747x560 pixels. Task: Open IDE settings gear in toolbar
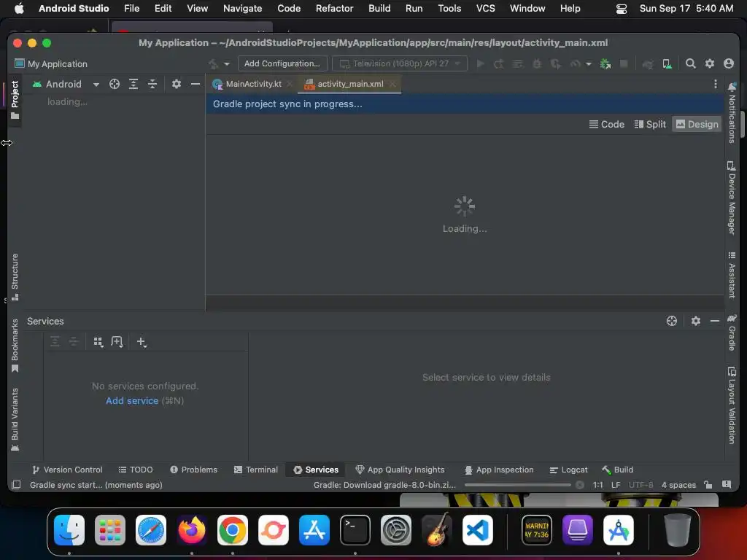click(x=709, y=64)
